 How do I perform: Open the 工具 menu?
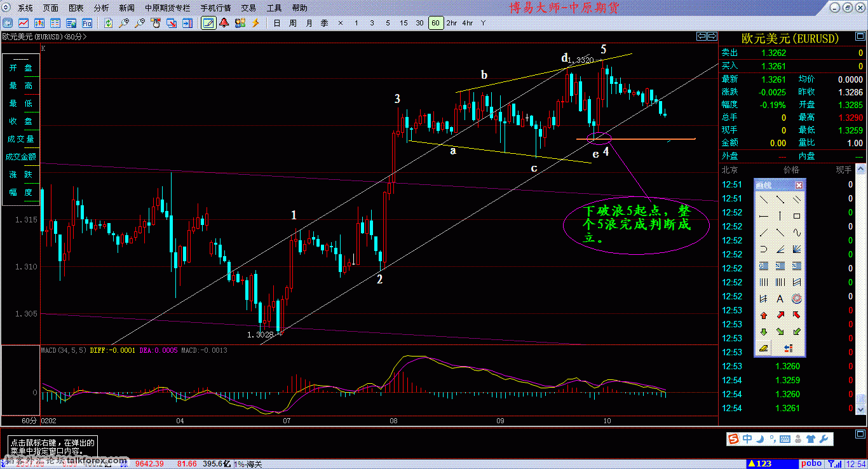point(274,8)
